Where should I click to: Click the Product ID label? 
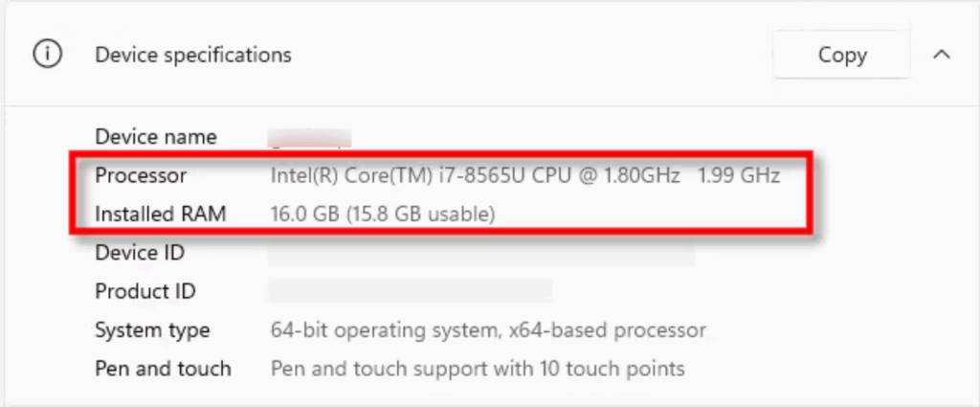tap(145, 291)
